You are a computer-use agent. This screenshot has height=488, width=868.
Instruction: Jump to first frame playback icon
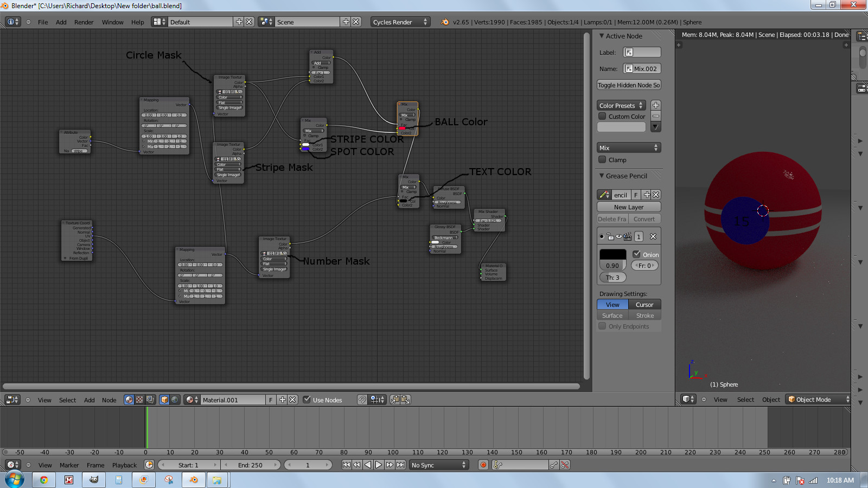coord(346,465)
